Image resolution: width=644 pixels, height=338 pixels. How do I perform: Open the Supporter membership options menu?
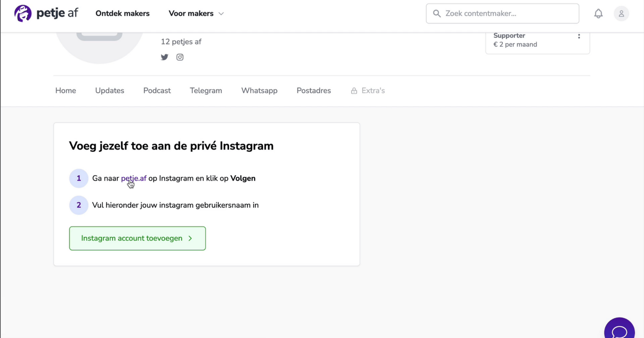click(579, 36)
